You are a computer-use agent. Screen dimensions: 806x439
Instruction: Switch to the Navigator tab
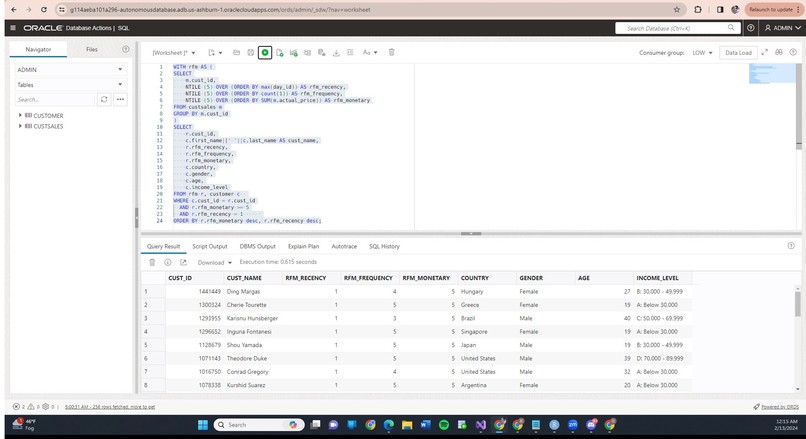[x=38, y=49]
